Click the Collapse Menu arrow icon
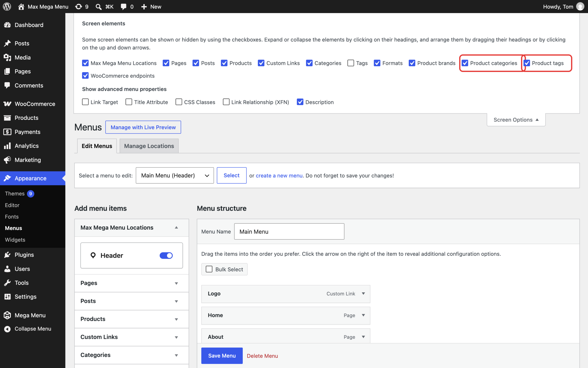The width and height of the screenshot is (588, 368). click(x=7, y=329)
